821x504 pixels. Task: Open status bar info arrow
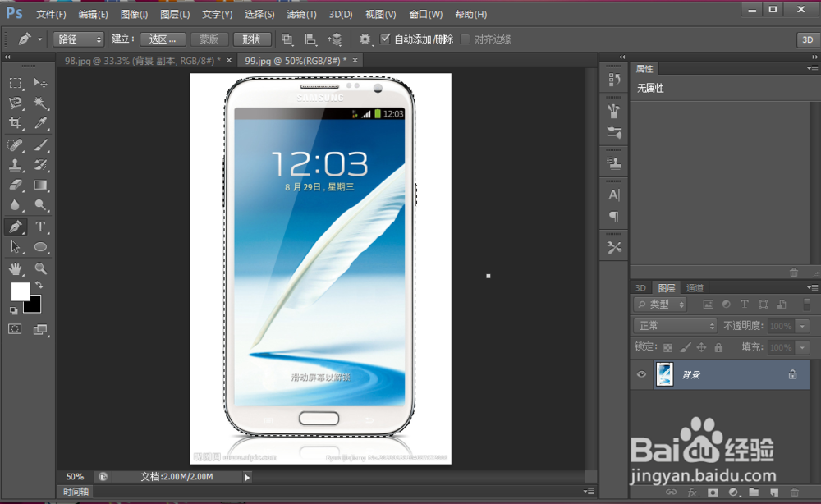pyautogui.click(x=247, y=477)
